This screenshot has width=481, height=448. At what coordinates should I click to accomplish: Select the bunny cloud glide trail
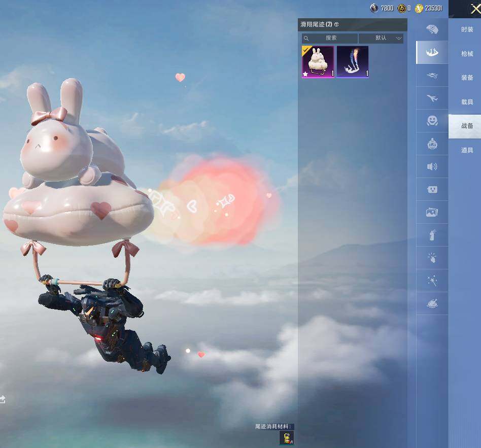point(318,62)
